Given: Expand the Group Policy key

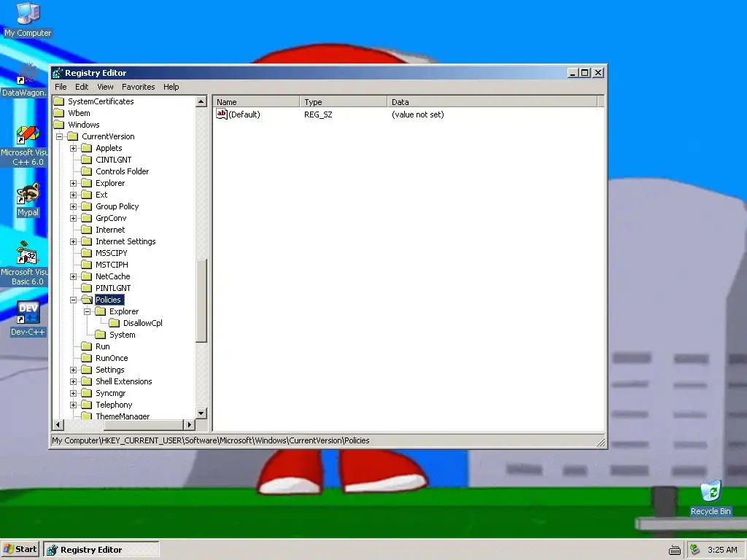Looking at the screenshot, I should pyautogui.click(x=74, y=206).
